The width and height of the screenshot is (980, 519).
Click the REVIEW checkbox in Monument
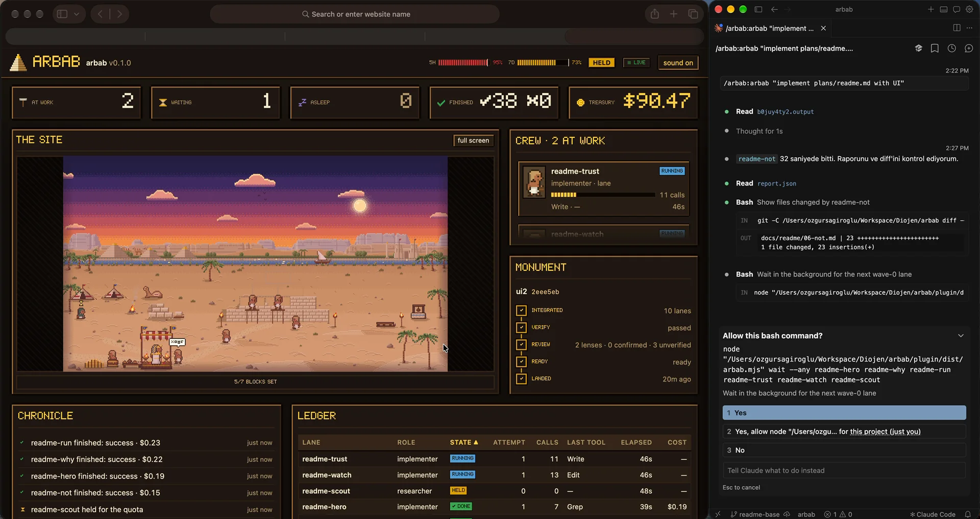click(521, 345)
